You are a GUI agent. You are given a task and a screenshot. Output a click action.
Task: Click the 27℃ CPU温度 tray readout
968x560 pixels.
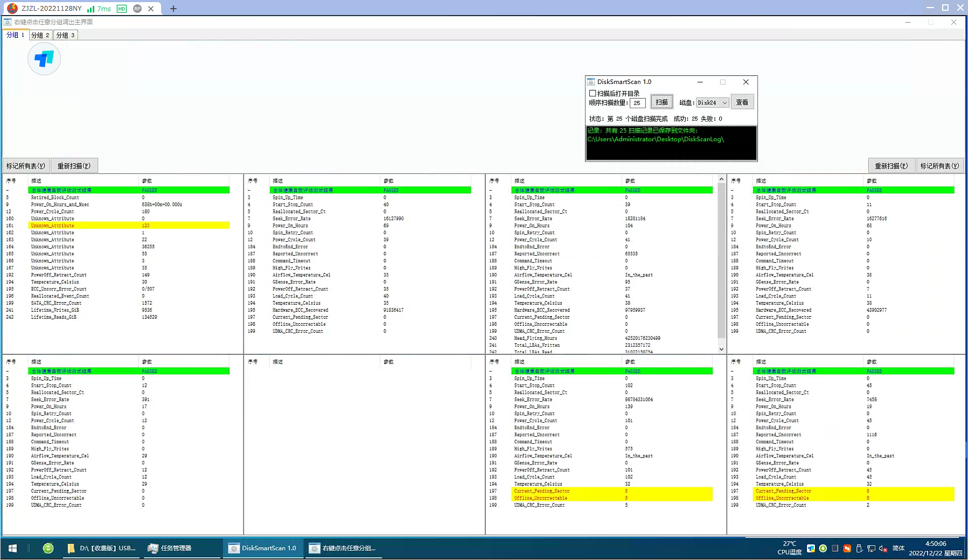[x=790, y=548]
